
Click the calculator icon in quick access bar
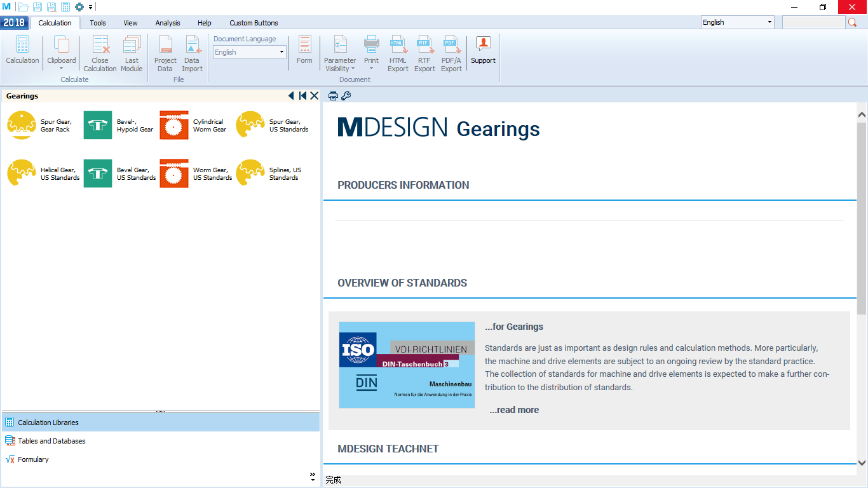point(65,7)
